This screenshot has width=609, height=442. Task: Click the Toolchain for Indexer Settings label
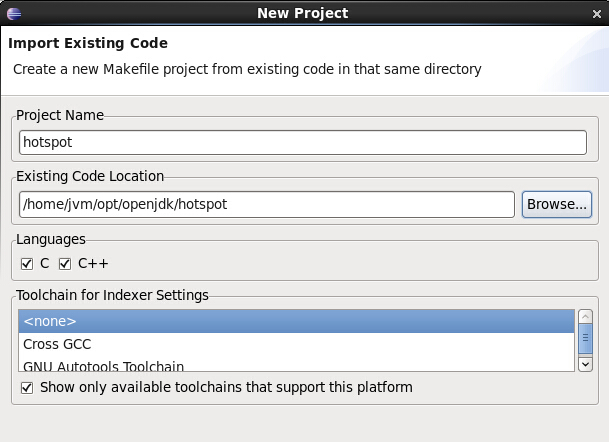coord(112,295)
